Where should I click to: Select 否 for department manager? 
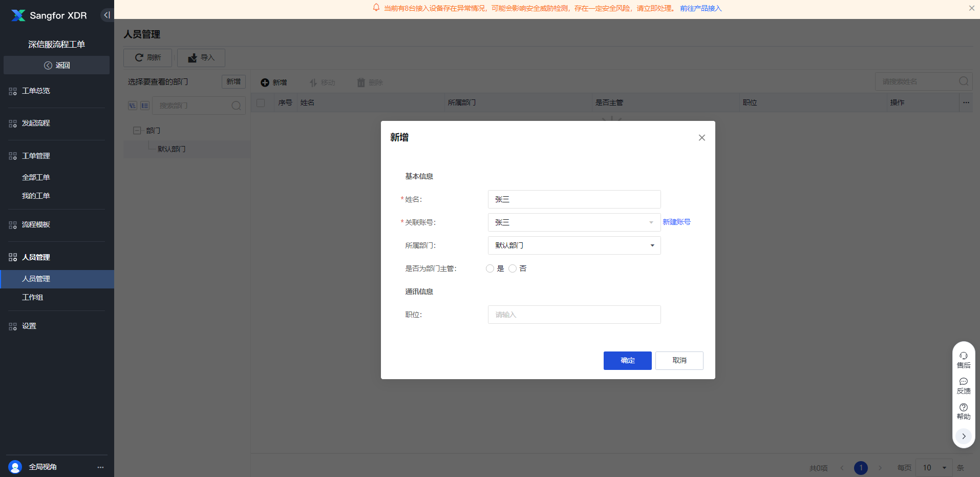point(513,268)
